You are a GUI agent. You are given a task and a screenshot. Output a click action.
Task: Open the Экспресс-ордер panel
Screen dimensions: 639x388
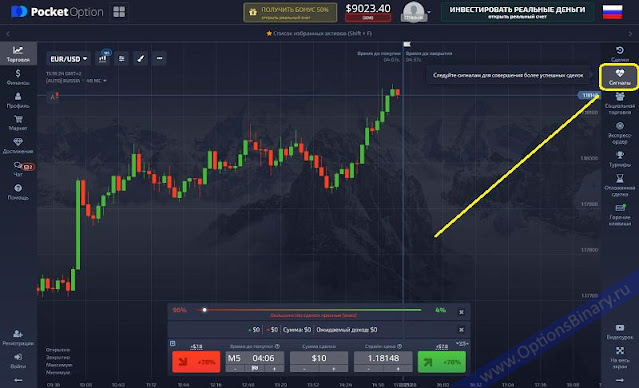[x=619, y=133]
